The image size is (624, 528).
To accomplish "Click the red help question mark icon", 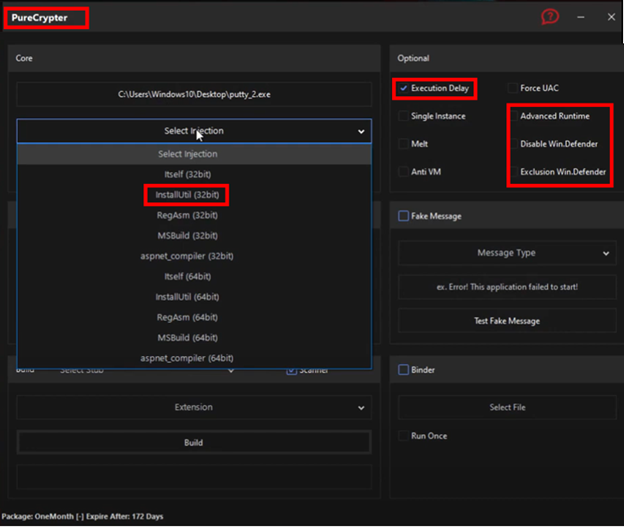I will tap(550, 17).
